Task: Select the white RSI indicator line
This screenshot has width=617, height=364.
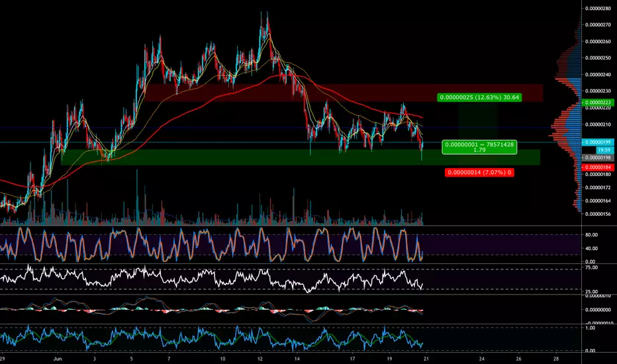Action: pos(212,279)
